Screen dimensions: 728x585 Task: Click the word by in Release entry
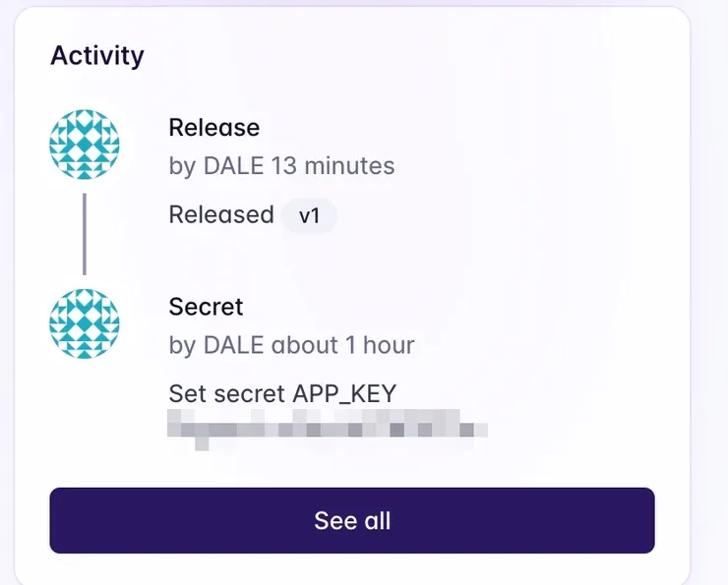coord(182,166)
